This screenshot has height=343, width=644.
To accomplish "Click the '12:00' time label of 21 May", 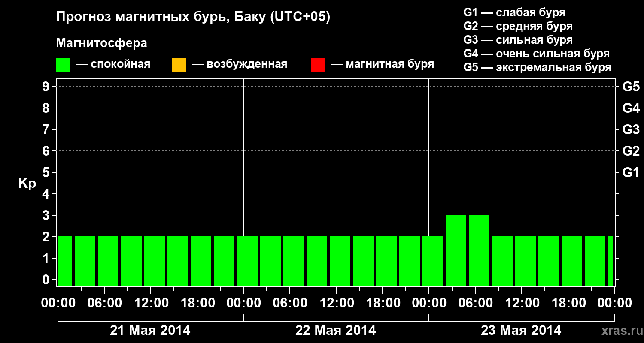I will pyautogui.click(x=151, y=303).
